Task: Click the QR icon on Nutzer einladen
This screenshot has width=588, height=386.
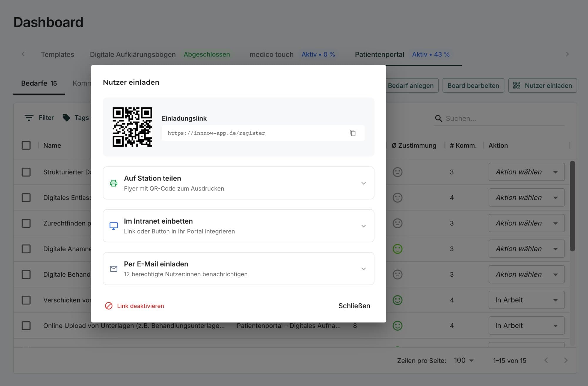Action: click(x=517, y=86)
